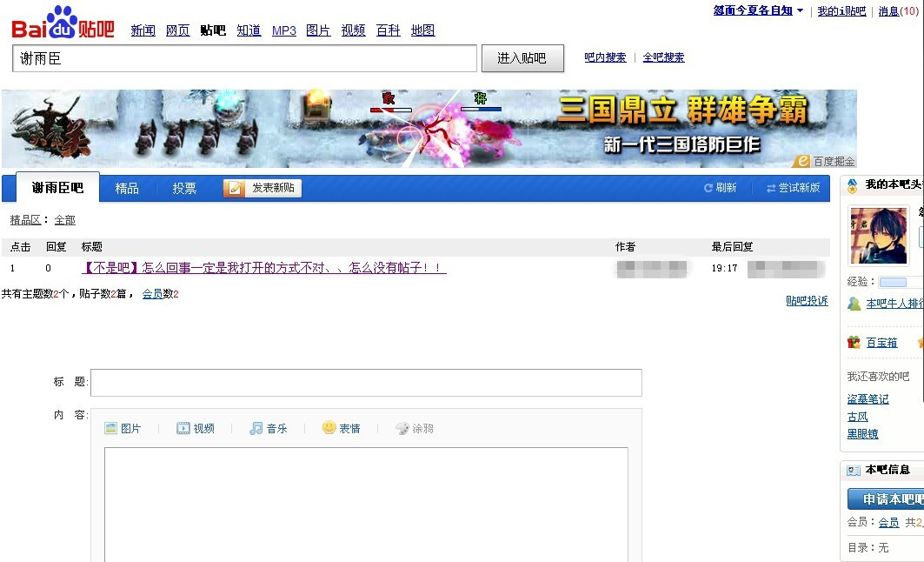Open 古风 tieba link

point(857,417)
